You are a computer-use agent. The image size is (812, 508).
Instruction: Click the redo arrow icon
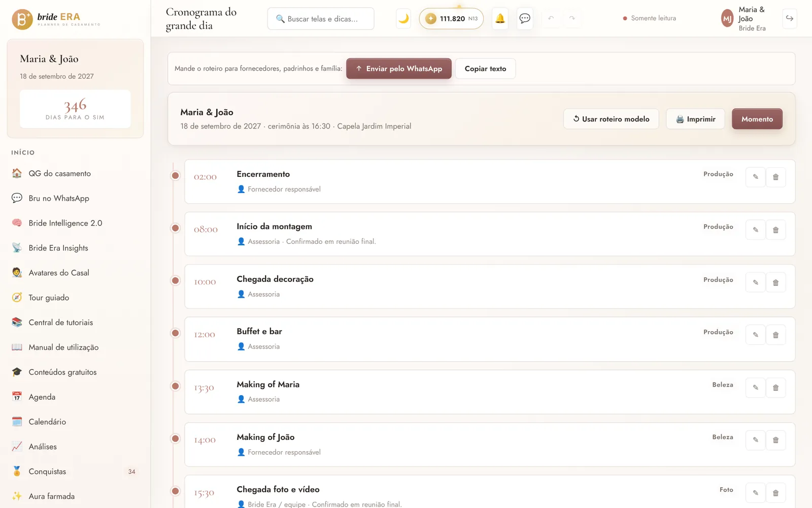point(572,18)
